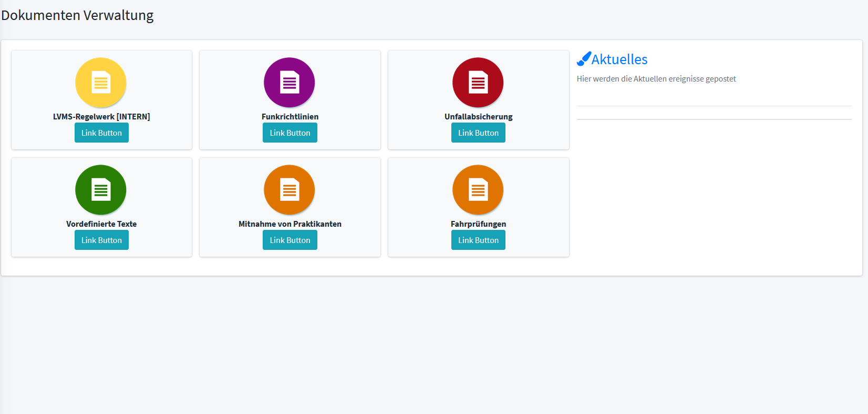868x414 pixels.
Task: Click the Link Button under Vordefinierte Texte
Action: 101,240
